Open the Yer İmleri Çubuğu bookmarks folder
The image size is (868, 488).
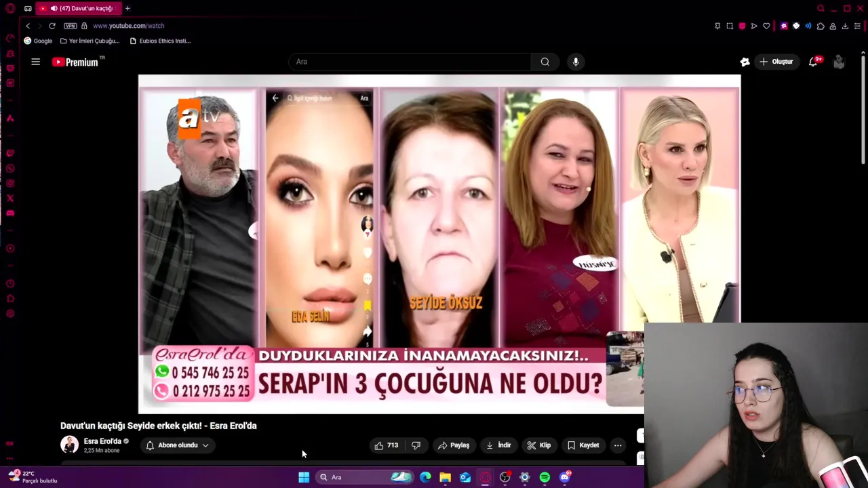click(x=90, y=41)
